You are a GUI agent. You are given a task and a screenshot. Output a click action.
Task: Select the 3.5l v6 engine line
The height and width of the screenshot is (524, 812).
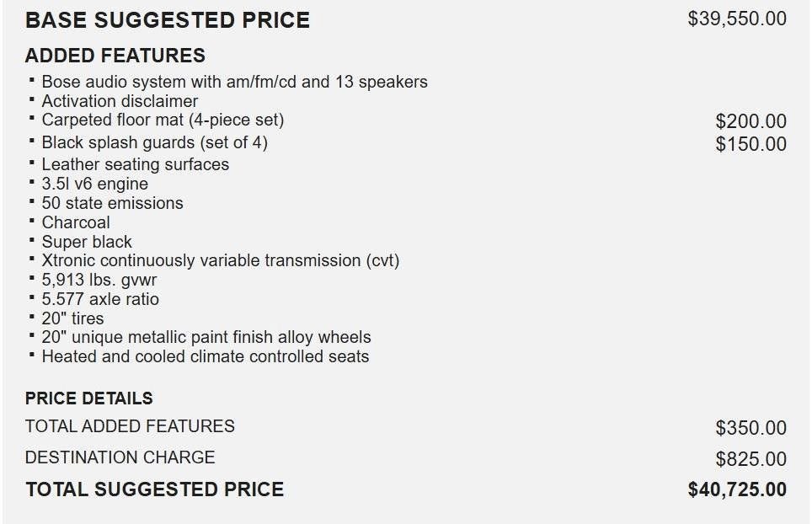[94, 184]
